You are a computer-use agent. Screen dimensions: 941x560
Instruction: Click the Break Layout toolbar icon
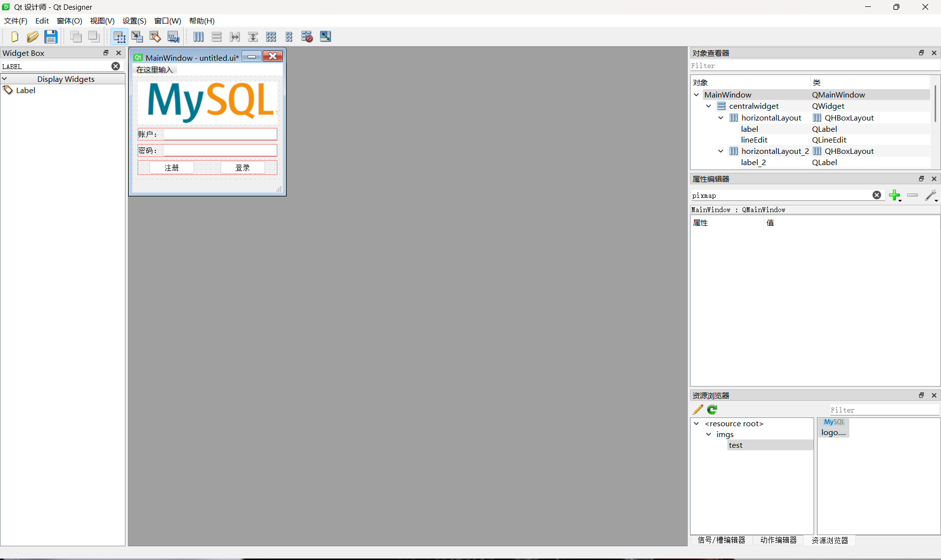(x=307, y=37)
